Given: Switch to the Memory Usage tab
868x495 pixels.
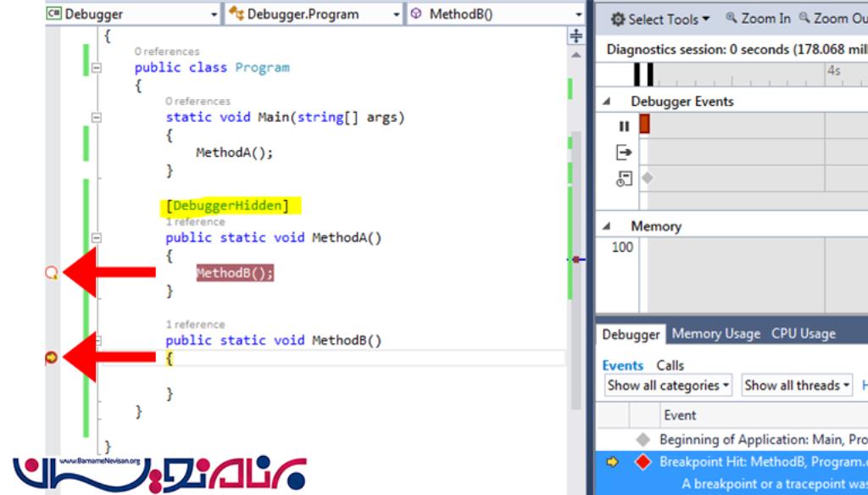Looking at the screenshot, I should coord(715,334).
